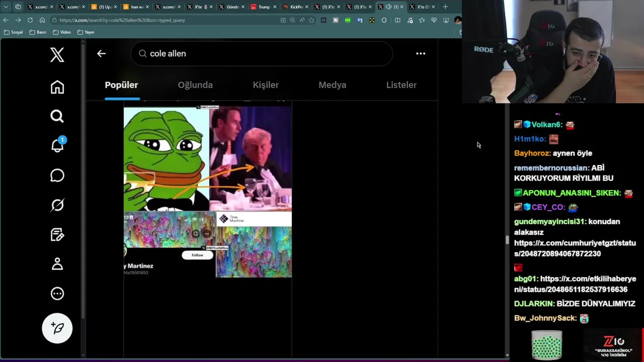
Task: Open the More circle icon in sidebar
Action: pyautogui.click(x=57, y=294)
